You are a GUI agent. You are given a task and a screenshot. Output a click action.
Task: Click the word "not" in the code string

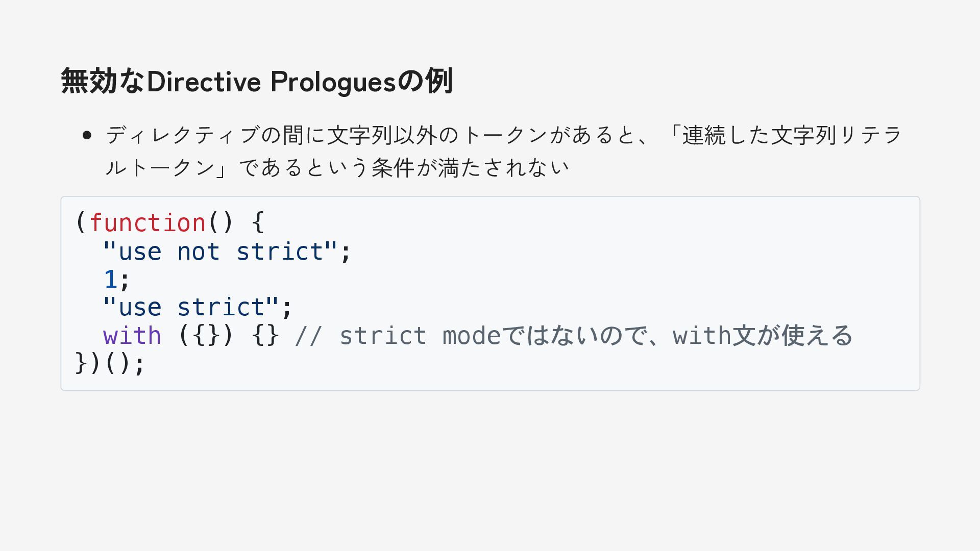pos(198,252)
